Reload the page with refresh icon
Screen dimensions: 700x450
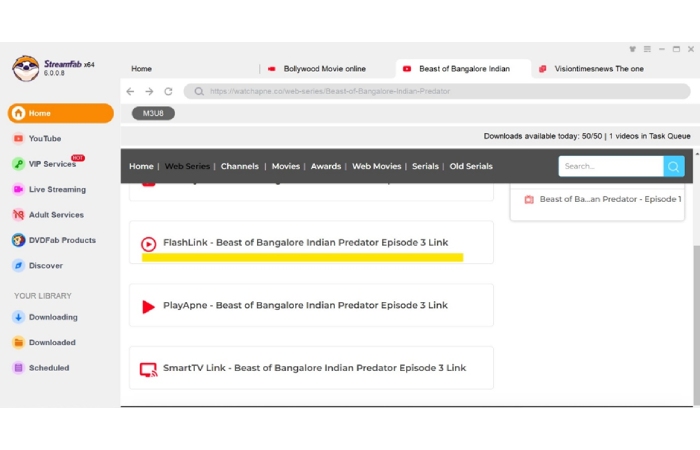click(x=168, y=92)
